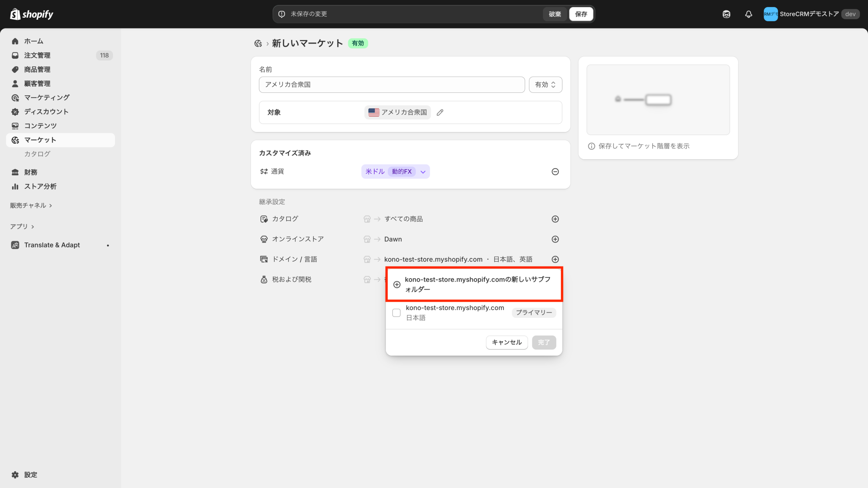
Task: Open 注文管理 in the sidebar
Action: pyautogui.click(x=37, y=55)
